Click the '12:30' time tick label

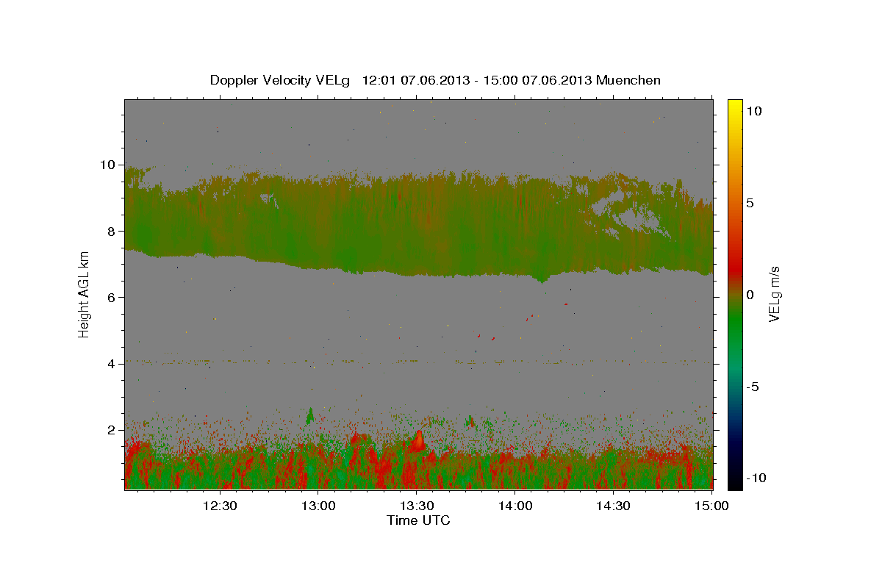(220, 506)
